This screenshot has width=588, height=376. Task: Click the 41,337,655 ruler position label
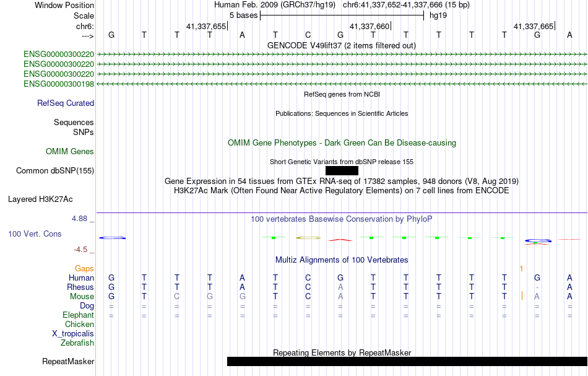(x=206, y=26)
